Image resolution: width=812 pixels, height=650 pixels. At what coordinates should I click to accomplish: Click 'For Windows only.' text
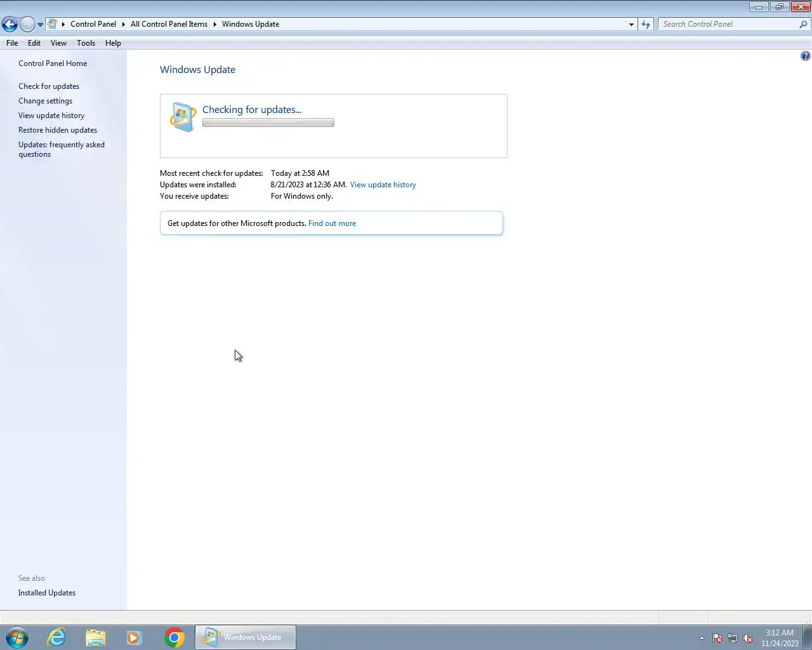(302, 196)
